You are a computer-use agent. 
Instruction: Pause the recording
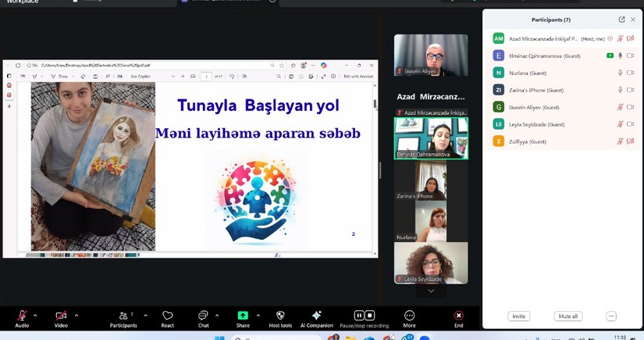point(359,315)
